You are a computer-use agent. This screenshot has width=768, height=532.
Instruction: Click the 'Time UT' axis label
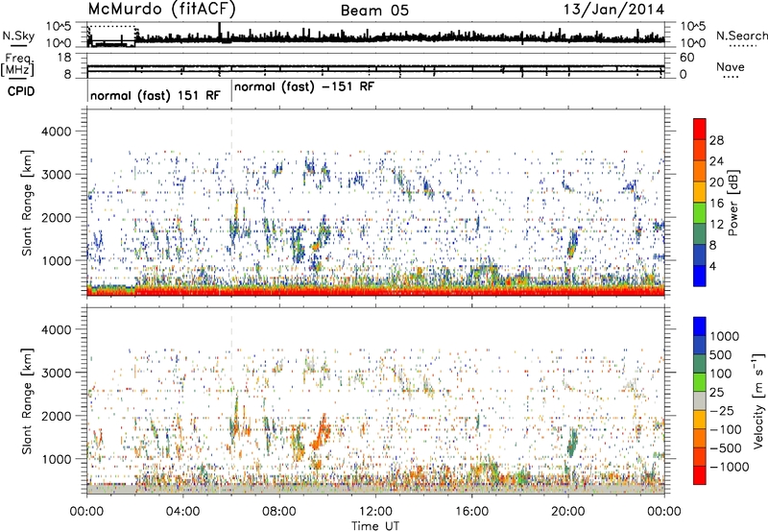pyautogui.click(x=375, y=526)
